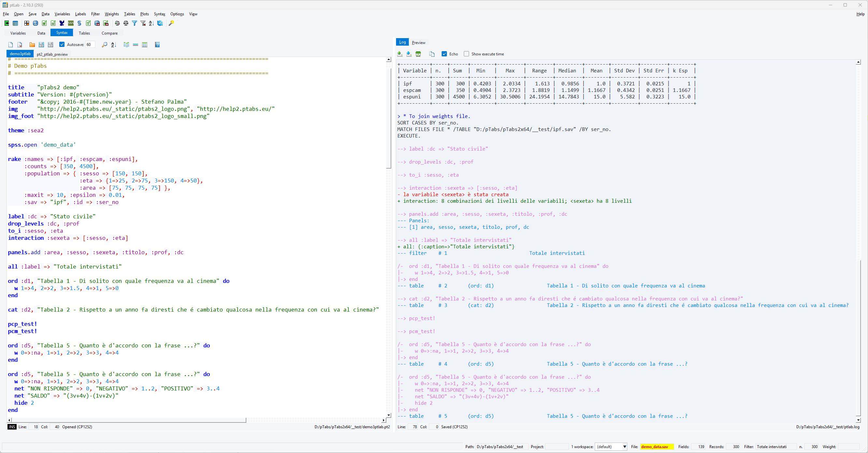The width and height of the screenshot is (868, 453).
Task: Click the INS insert mode indicator
Action: 12,427
